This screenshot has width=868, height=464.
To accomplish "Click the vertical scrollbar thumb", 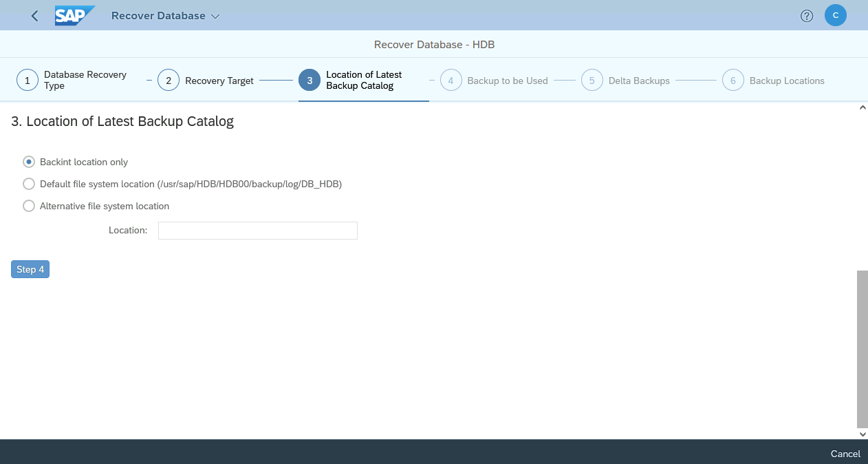I will 862,348.
